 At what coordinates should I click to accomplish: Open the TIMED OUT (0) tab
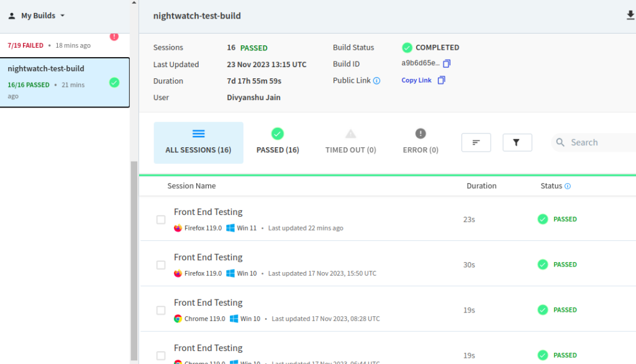[350, 142]
